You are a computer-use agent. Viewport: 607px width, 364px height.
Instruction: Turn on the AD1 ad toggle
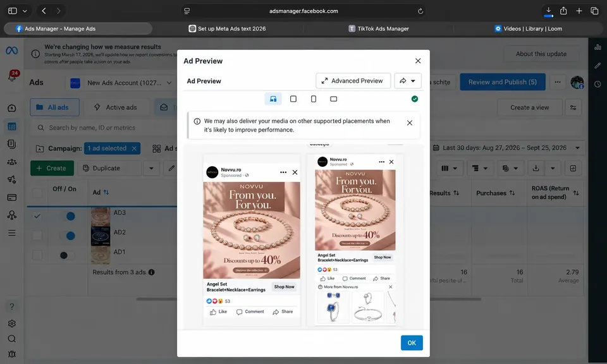click(x=67, y=255)
